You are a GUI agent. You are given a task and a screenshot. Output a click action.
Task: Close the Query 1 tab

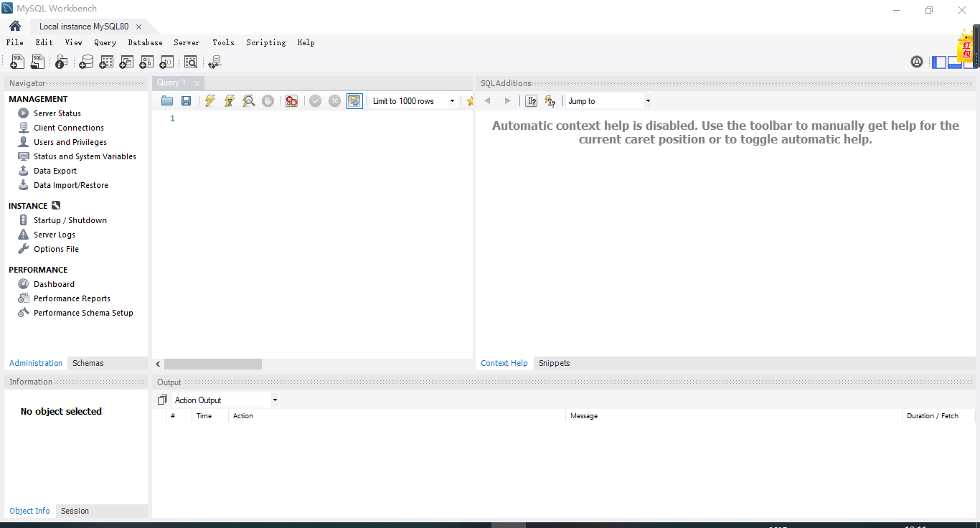tap(197, 83)
